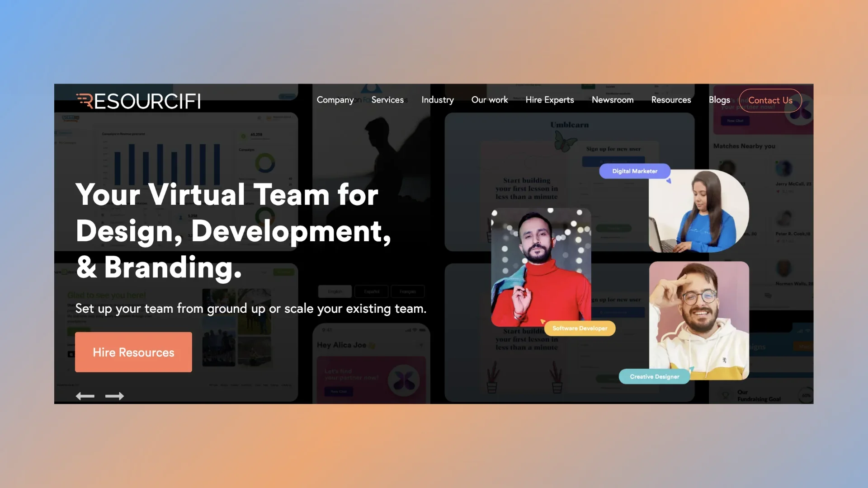The height and width of the screenshot is (488, 868).
Task: Click the Software Developer badge
Action: [x=580, y=328]
